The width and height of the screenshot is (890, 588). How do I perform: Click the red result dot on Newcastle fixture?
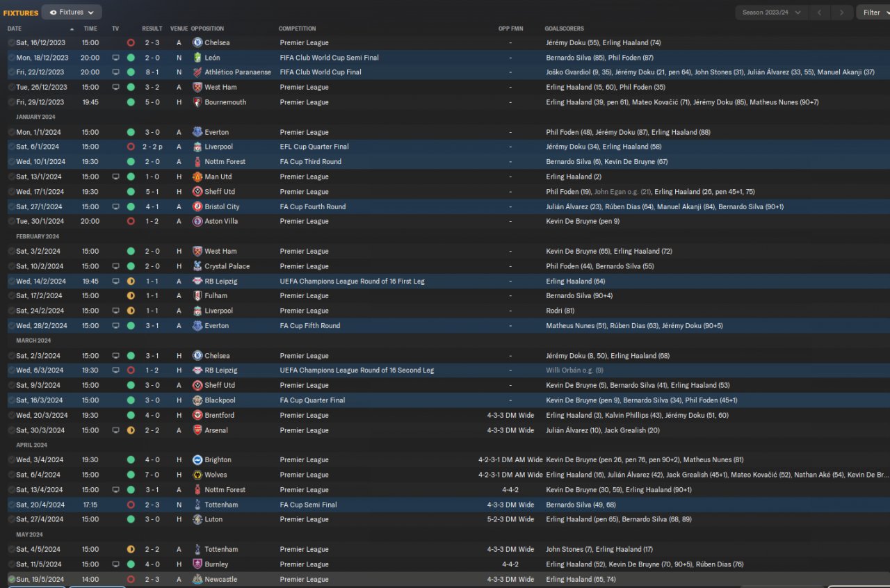131,579
